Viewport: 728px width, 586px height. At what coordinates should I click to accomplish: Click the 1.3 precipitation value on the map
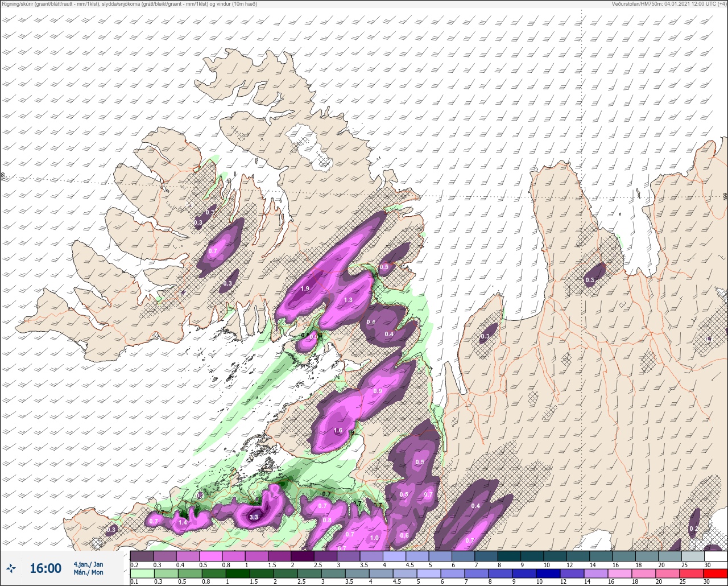coord(348,300)
